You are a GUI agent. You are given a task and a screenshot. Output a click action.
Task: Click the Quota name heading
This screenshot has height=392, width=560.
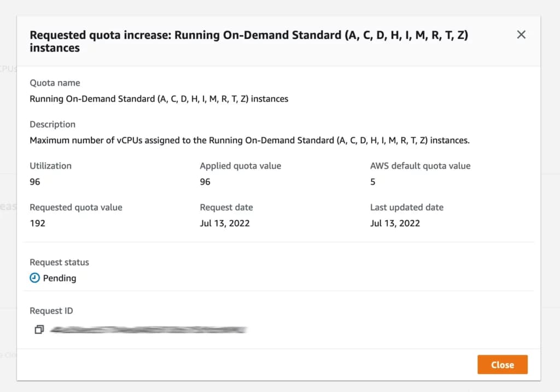pos(55,83)
